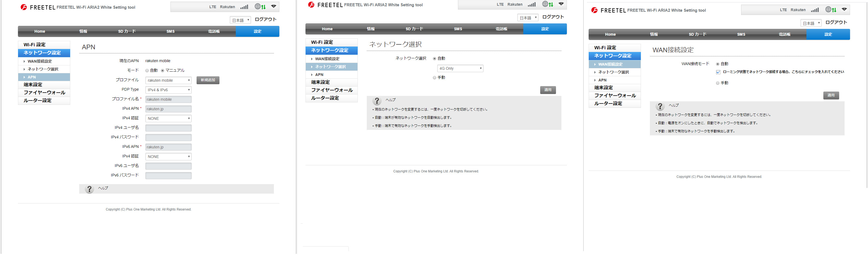This screenshot has height=256, width=868.
Task: Click the help question mark on the APN page
Action: point(89,189)
